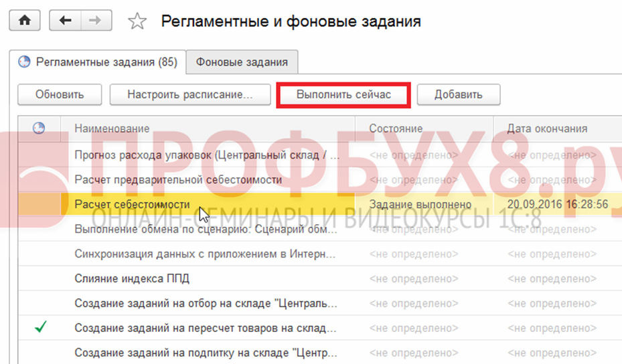Image resolution: width=622 pixels, height=364 pixels.
Task: Go forward with the right arrow
Action: pos(95,21)
